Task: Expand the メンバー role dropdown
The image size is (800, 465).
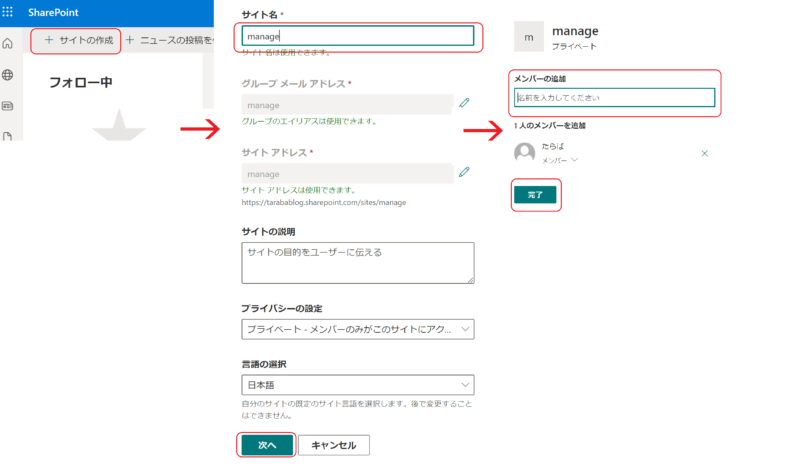Action: coord(561,160)
